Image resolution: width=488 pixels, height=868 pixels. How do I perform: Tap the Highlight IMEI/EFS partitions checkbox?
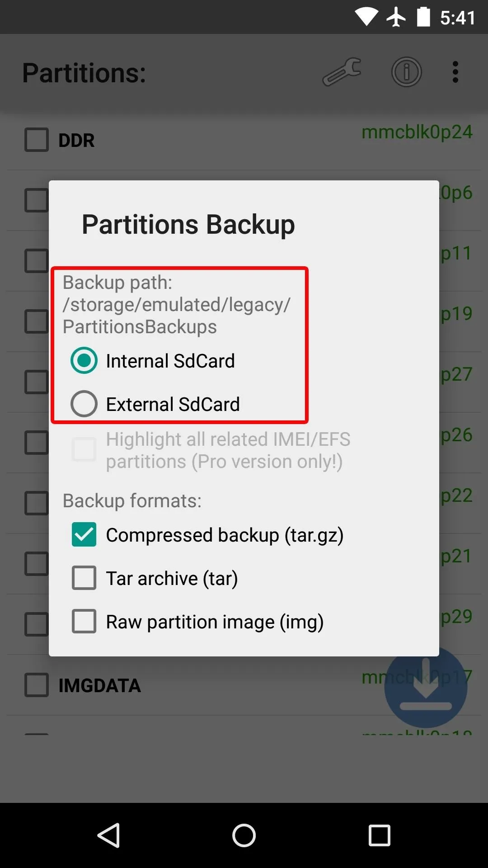pyautogui.click(x=84, y=449)
